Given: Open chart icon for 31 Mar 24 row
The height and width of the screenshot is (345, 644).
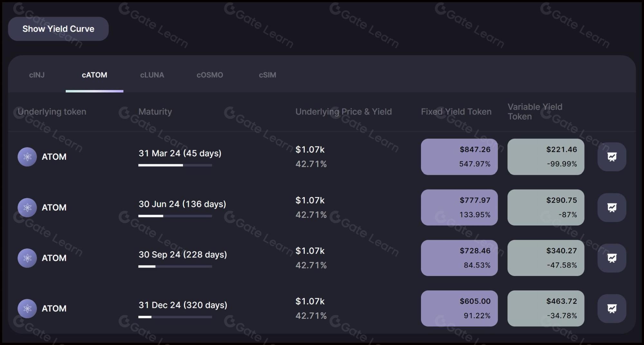Looking at the screenshot, I should tap(612, 157).
